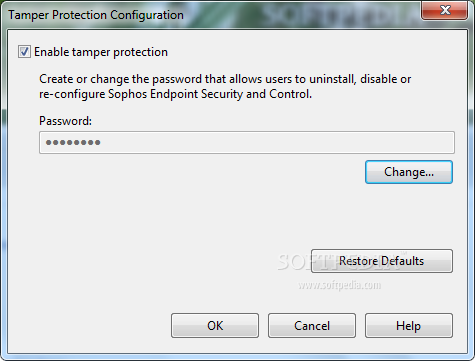Click the 'Create or change the password' description line
Viewport: 475px width, 361px height.
click(225, 79)
